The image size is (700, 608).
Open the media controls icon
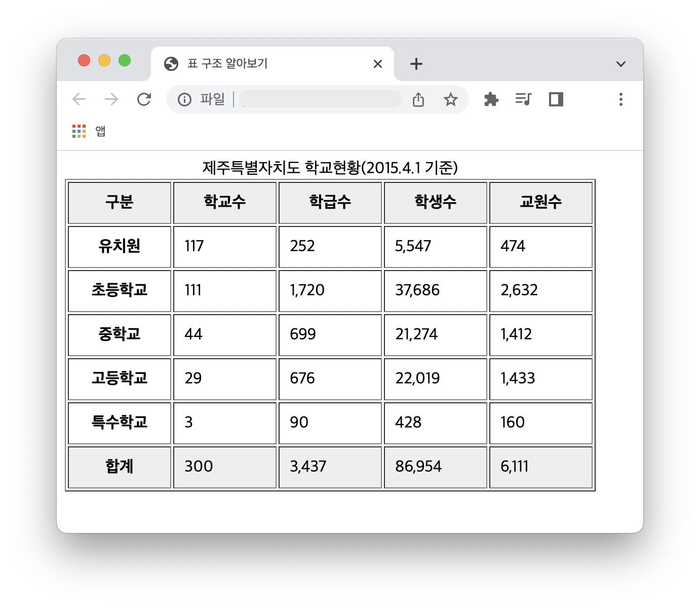(523, 99)
